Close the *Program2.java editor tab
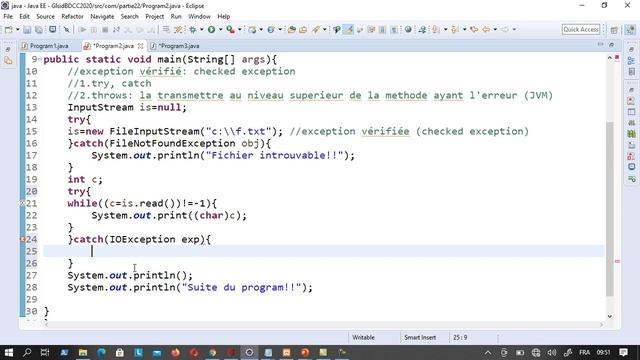The width and height of the screenshot is (640, 360). (140, 46)
